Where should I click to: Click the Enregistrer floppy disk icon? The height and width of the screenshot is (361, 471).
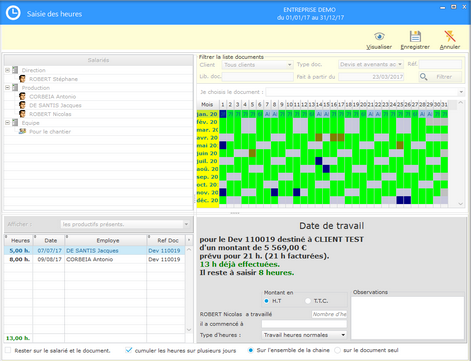click(415, 36)
